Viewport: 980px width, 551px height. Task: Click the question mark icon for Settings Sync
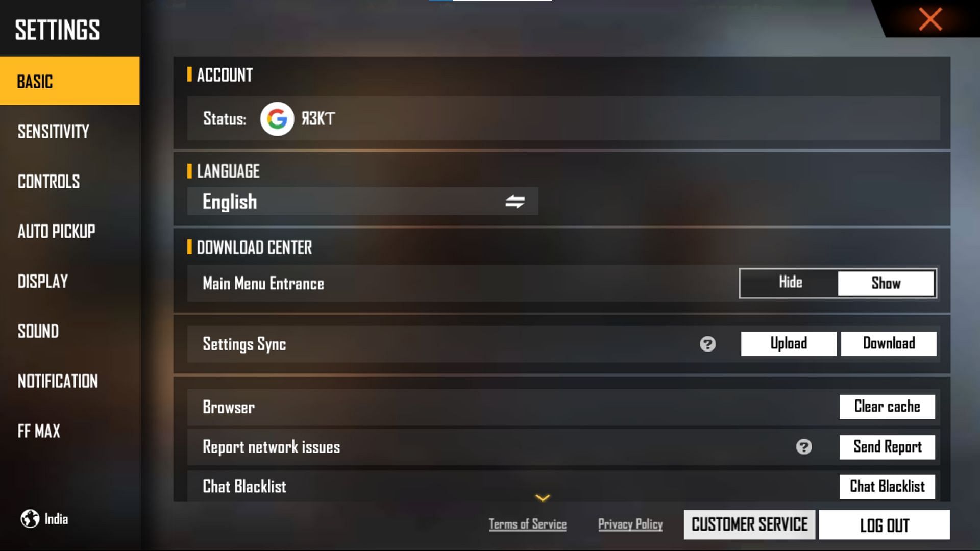[x=707, y=344]
